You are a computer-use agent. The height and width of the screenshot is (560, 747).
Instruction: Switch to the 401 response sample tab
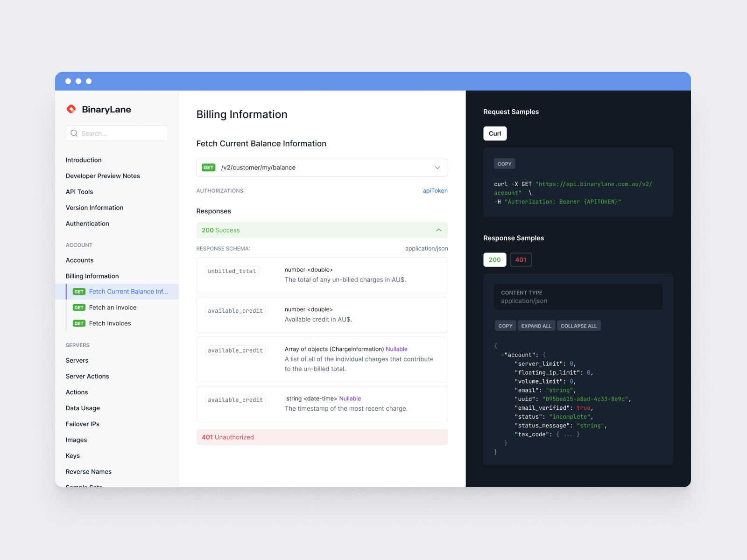[521, 260]
